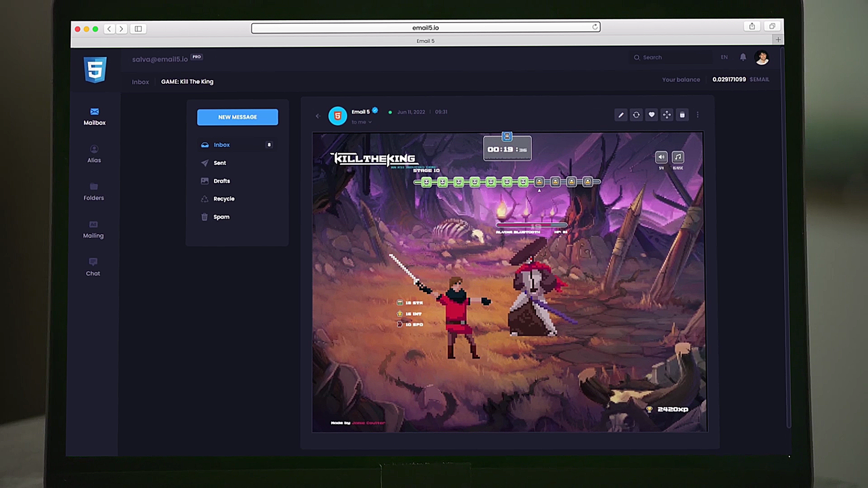The height and width of the screenshot is (488, 868).
Task: Open the Mailing section in the sidebar
Action: click(x=93, y=230)
